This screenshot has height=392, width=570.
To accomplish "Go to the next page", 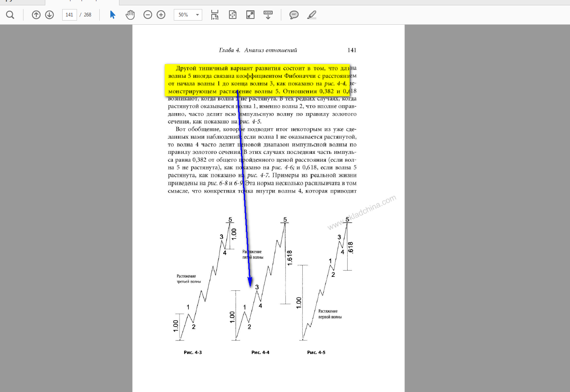I will click(x=49, y=15).
